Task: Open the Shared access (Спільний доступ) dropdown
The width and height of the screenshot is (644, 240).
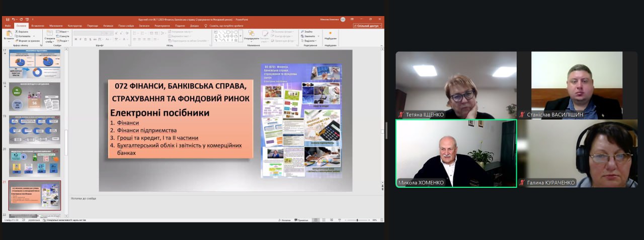Action: tap(367, 26)
